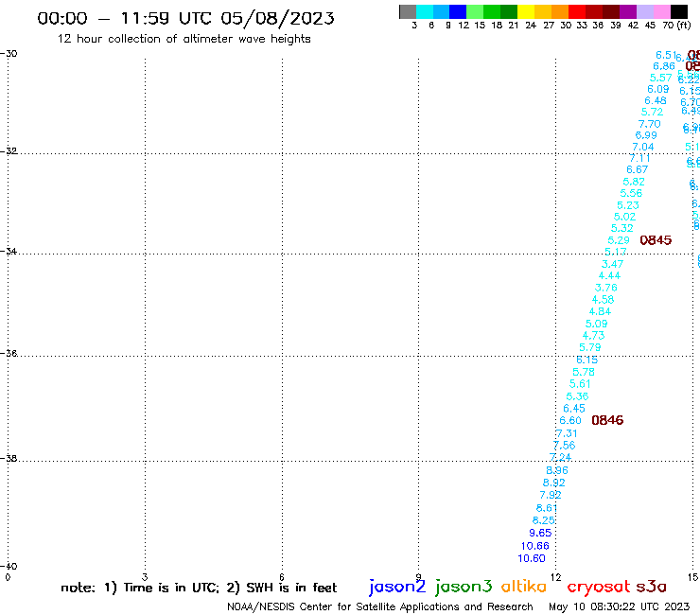Click the jason3 satellite label
The width and height of the screenshot is (700, 615).
464,587
